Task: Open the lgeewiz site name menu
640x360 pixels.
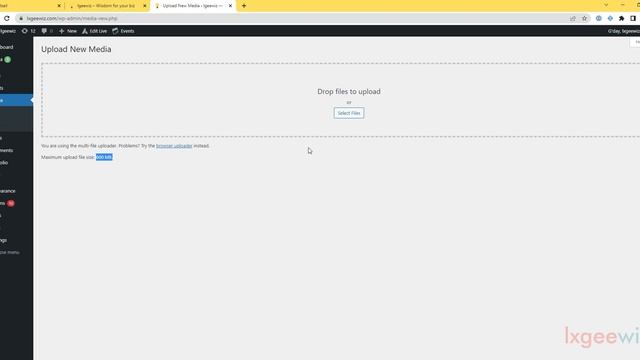Action: [8, 31]
